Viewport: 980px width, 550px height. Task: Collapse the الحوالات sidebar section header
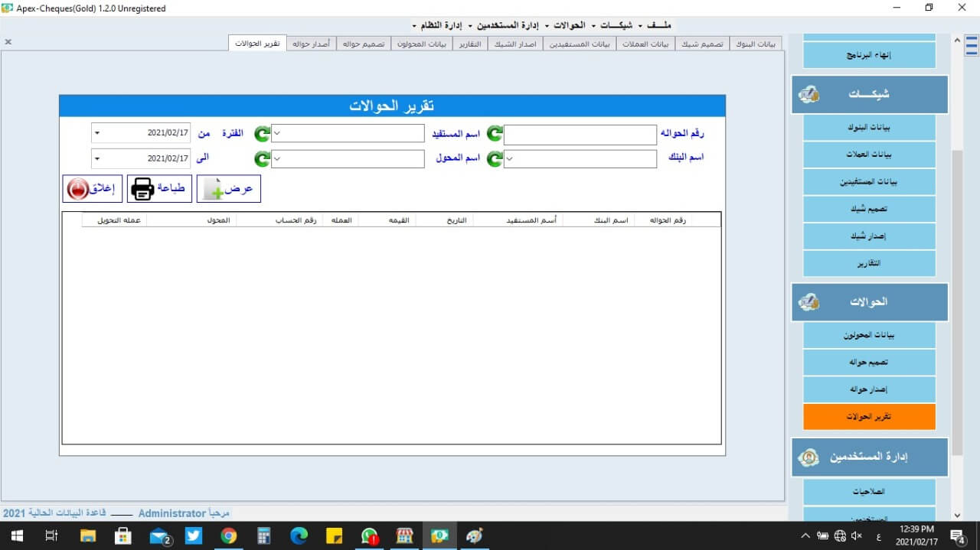tap(869, 302)
